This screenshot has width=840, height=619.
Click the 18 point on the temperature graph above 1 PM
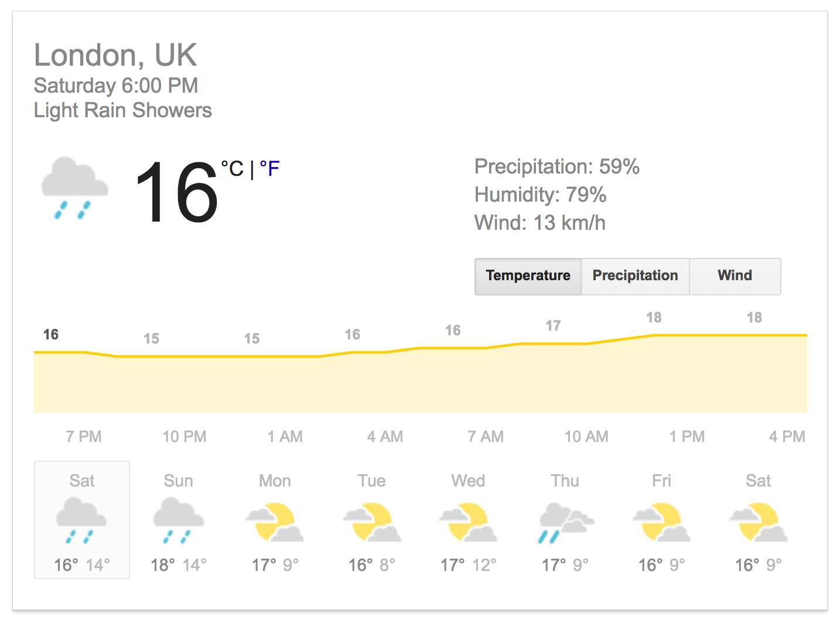pos(654,318)
